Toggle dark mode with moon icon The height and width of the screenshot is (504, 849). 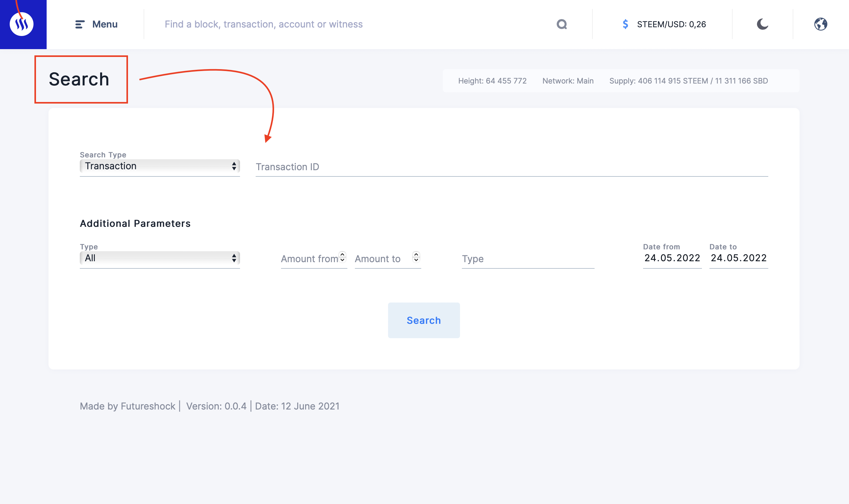pyautogui.click(x=762, y=24)
